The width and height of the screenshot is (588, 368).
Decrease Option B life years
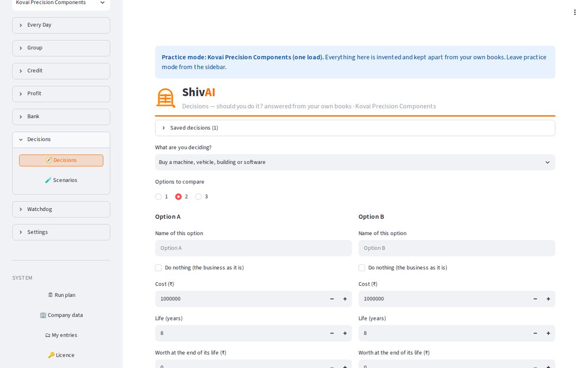(535, 333)
